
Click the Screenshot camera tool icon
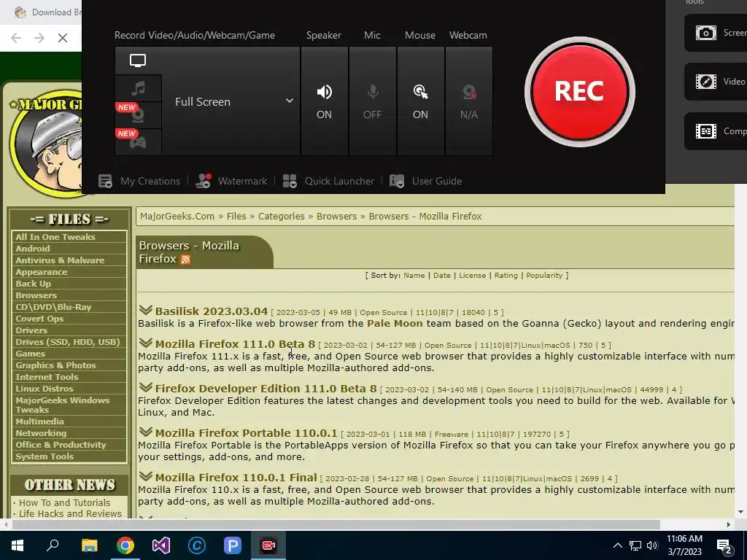(x=705, y=33)
